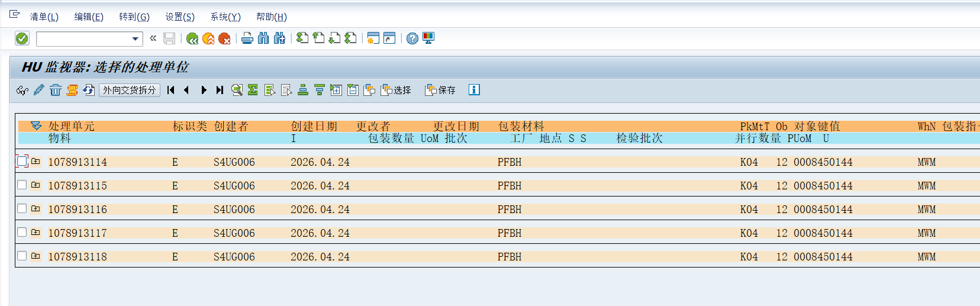Click the Save diskette icon
The height and width of the screenshot is (306, 980).
[169, 38]
